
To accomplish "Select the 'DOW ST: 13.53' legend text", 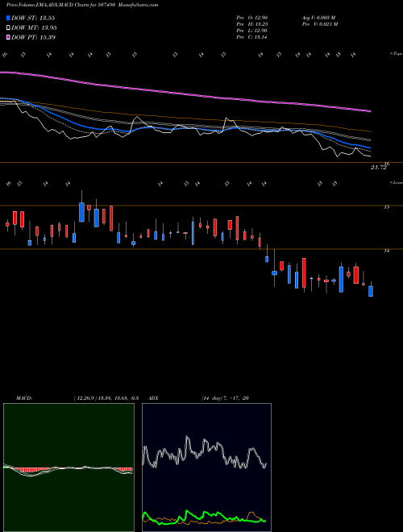I will tap(33, 18).
